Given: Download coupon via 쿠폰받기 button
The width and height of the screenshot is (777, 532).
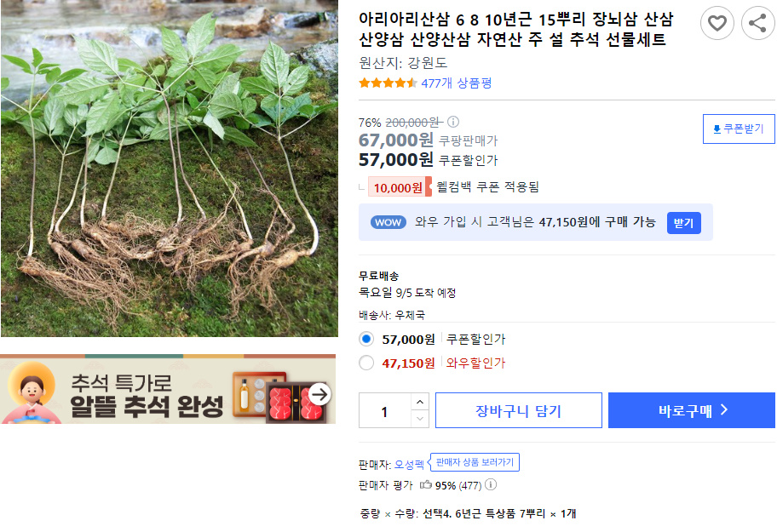Looking at the screenshot, I should (739, 129).
